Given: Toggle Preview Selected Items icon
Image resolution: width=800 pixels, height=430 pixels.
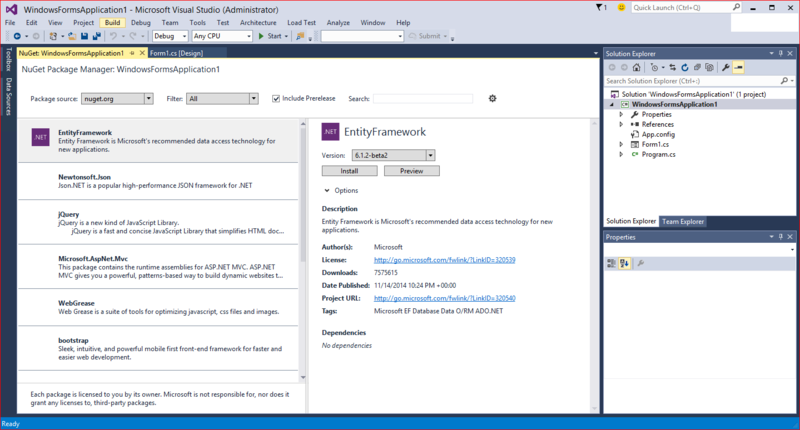Looking at the screenshot, I should (x=738, y=67).
